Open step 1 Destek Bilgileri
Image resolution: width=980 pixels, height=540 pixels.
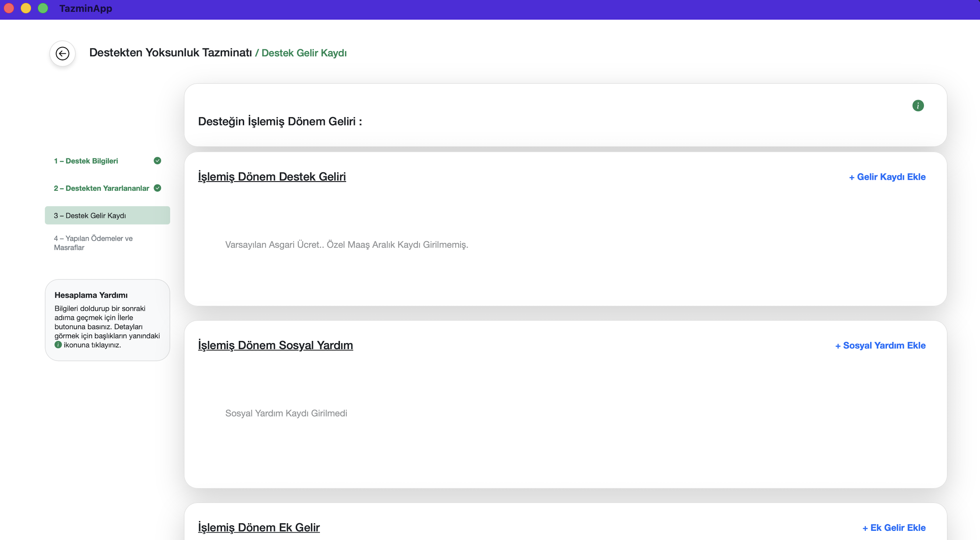(86, 161)
